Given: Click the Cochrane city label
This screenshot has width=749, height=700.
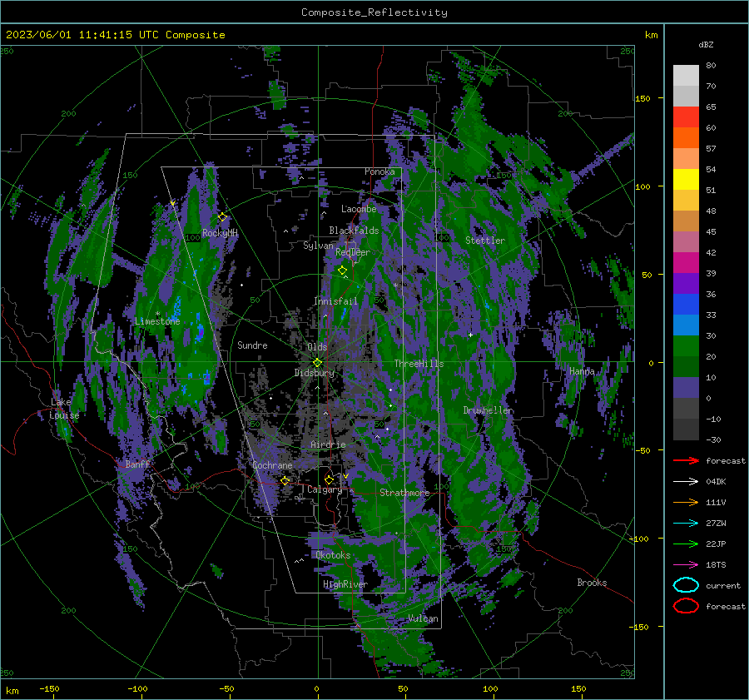Looking at the screenshot, I should click(x=272, y=465).
